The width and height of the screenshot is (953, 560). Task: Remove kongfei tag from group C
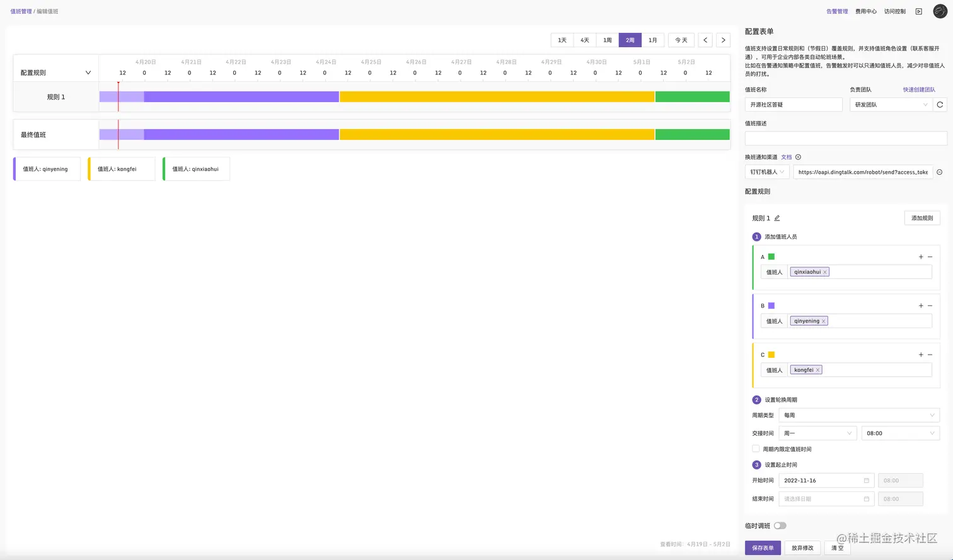[x=817, y=370]
